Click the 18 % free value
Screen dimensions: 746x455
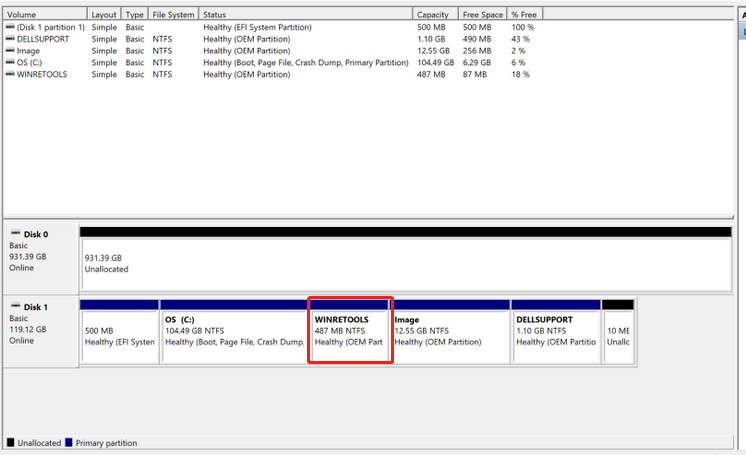coord(520,74)
